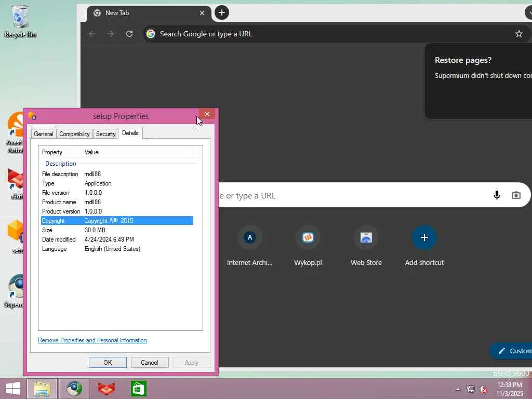Start voice search with microphone icon
Image resolution: width=532 pixels, height=399 pixels.
pyautogui.click(x=497, y=195)
